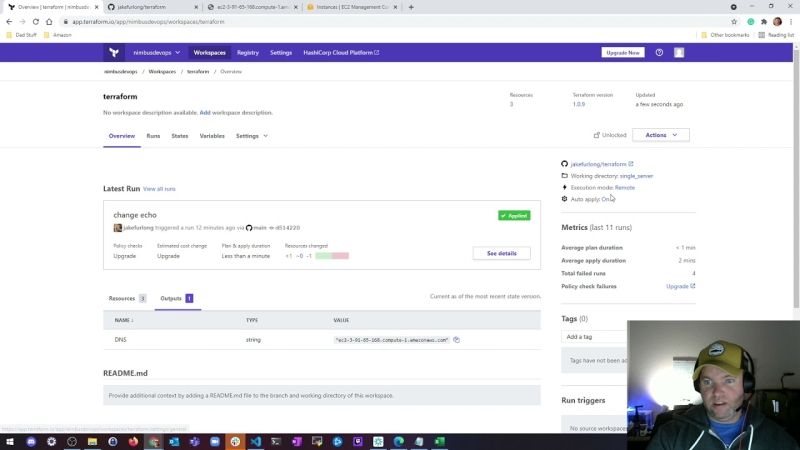Switch to the Variables tab
The height and width of the screenshot is (450, 800).
point(212,136)
